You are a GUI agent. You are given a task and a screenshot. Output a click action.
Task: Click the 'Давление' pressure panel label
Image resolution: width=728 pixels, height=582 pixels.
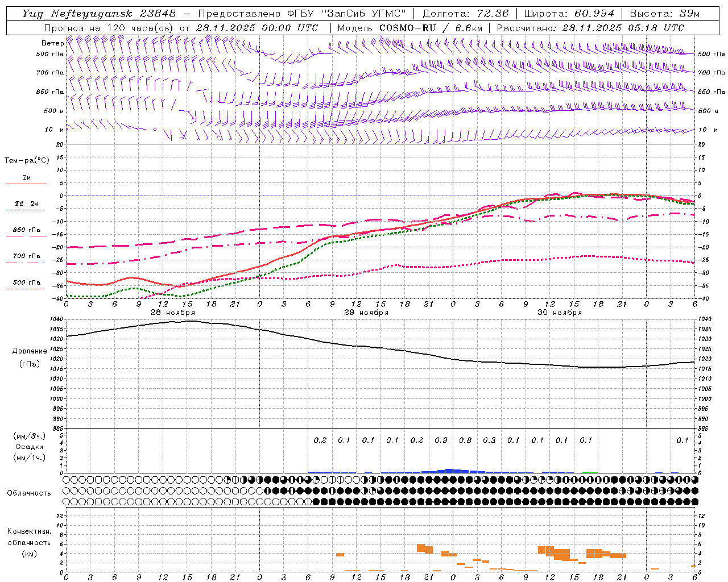point(30,351)
